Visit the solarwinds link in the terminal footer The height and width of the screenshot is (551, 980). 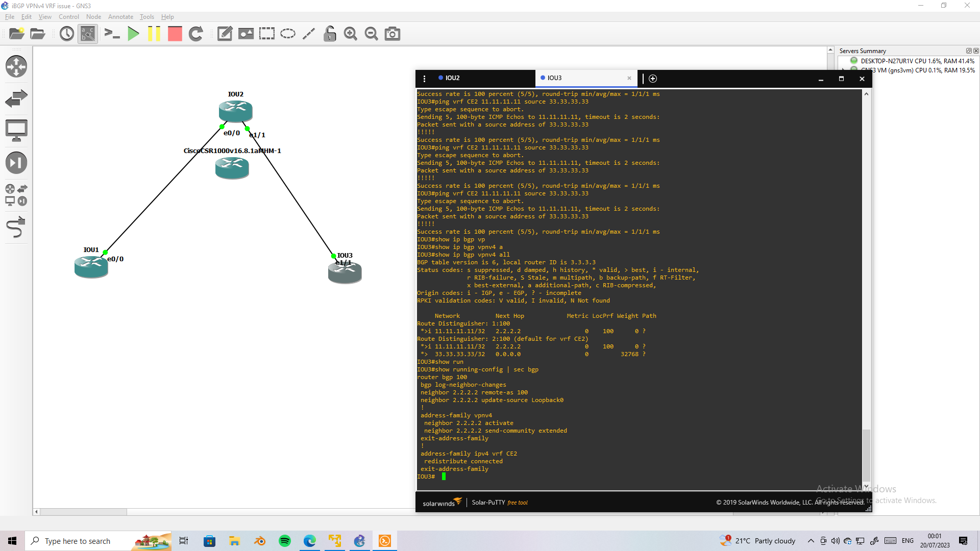[x=442, y=502]
